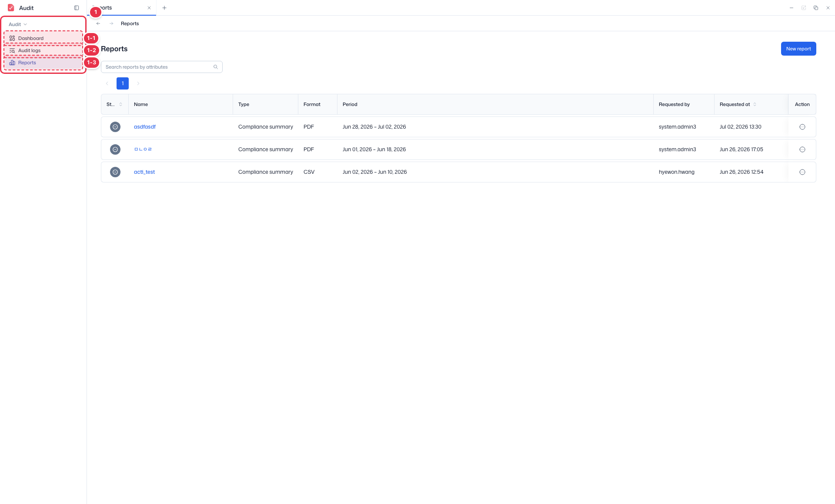The image size is (835, 504).
Task: Minimize the application window
Action: click(x=792, y=8)
